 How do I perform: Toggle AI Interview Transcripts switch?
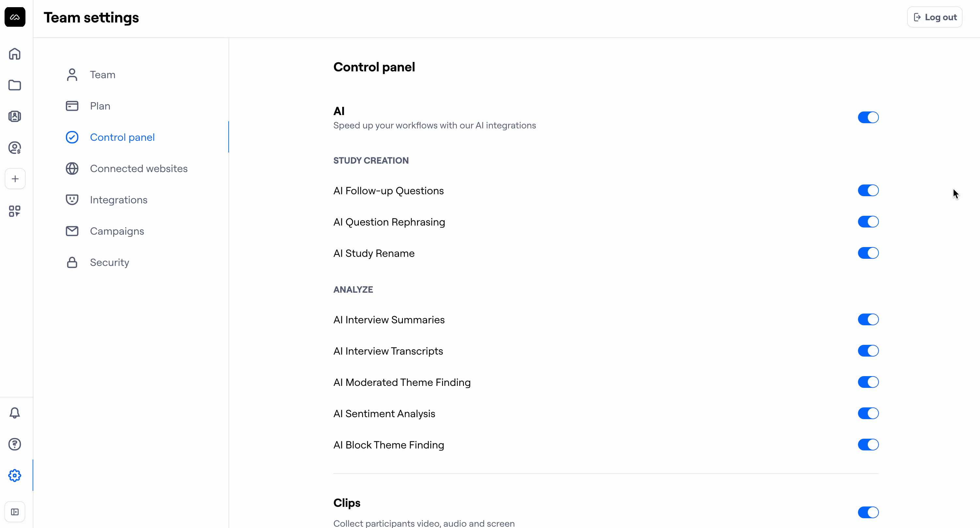point(868,351)
